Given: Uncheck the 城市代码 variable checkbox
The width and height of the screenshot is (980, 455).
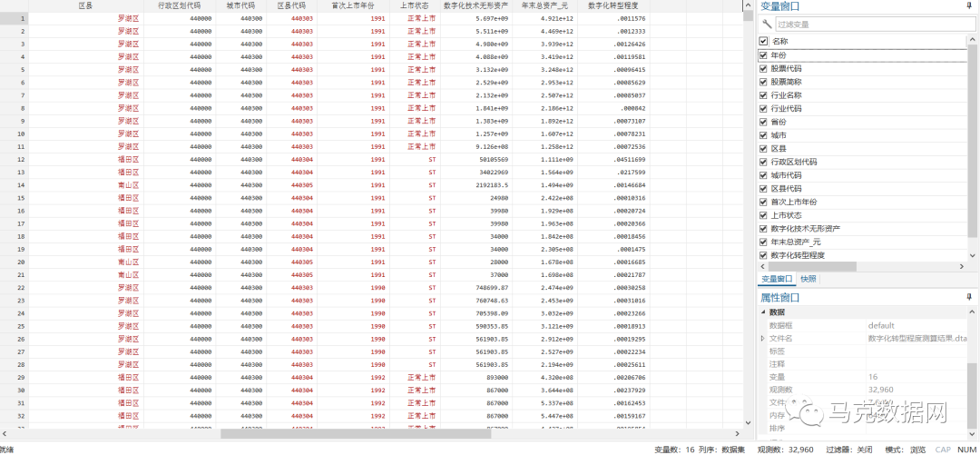Looking at the screenshot, I should click(763, 175).
